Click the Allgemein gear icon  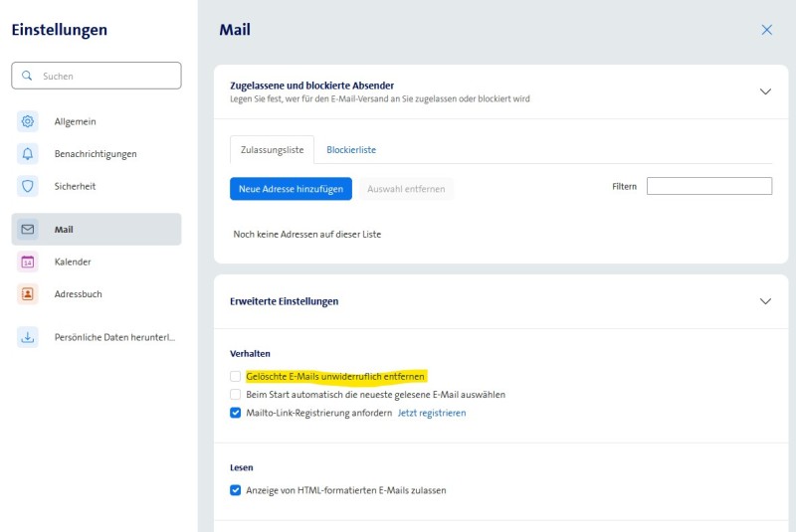(x=28, y=121)
